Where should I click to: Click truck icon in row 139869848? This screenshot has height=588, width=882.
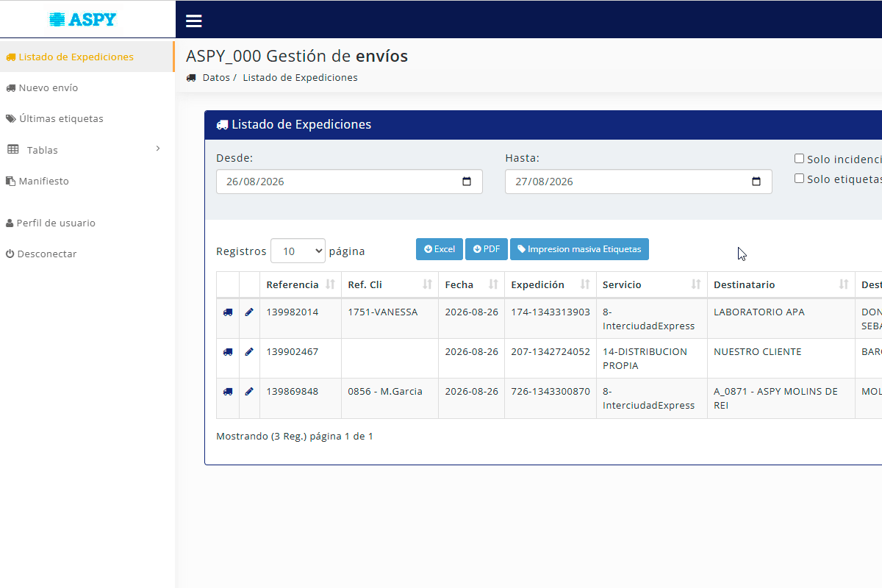pos(228,392)
